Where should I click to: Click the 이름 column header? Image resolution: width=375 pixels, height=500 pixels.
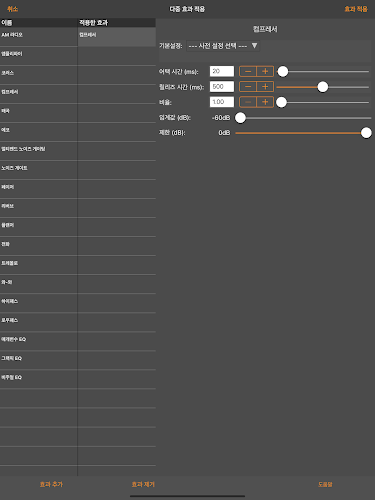[x=39, y=23]
